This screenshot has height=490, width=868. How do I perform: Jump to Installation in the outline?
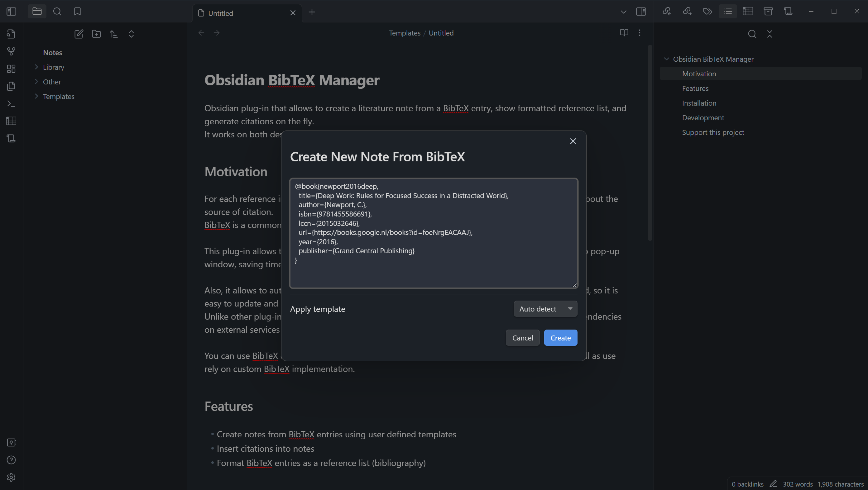coord(699,103)
